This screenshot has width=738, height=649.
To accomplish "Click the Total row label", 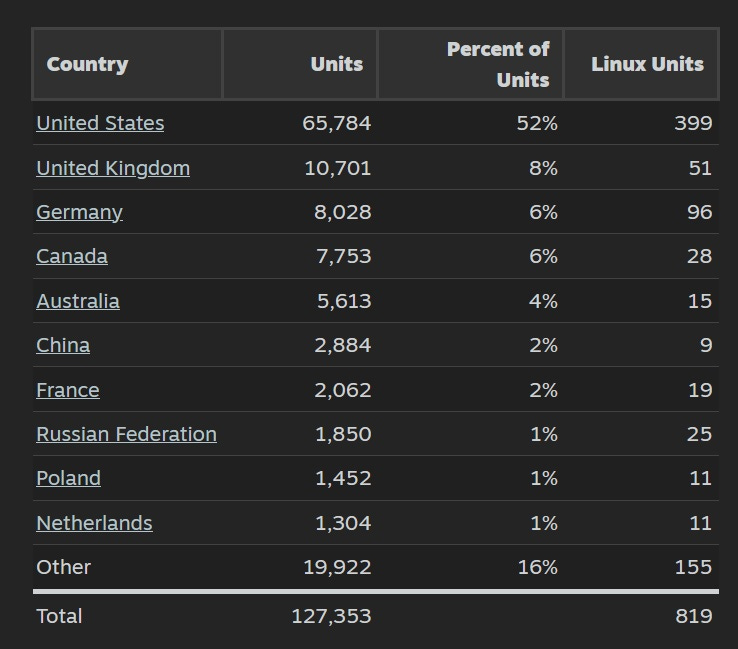I will coord(59,616).
